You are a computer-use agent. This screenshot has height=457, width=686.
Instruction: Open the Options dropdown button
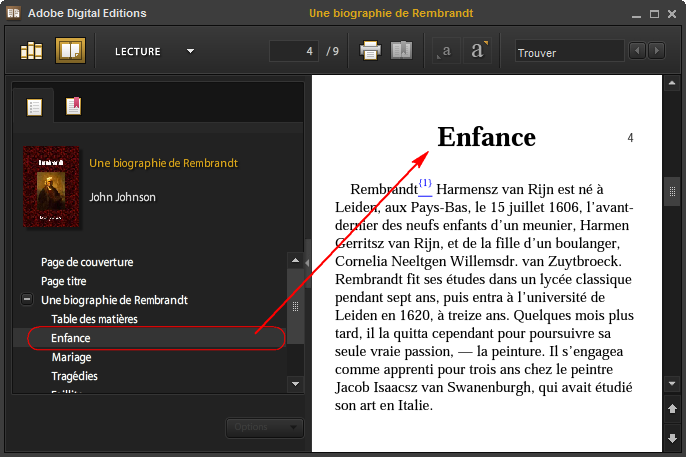[x=264, y=427]
